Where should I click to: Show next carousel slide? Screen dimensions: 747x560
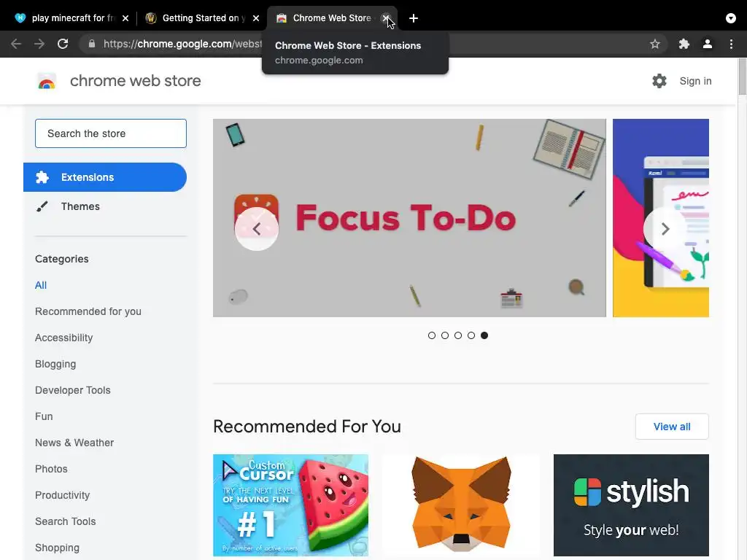pos(665,229)
